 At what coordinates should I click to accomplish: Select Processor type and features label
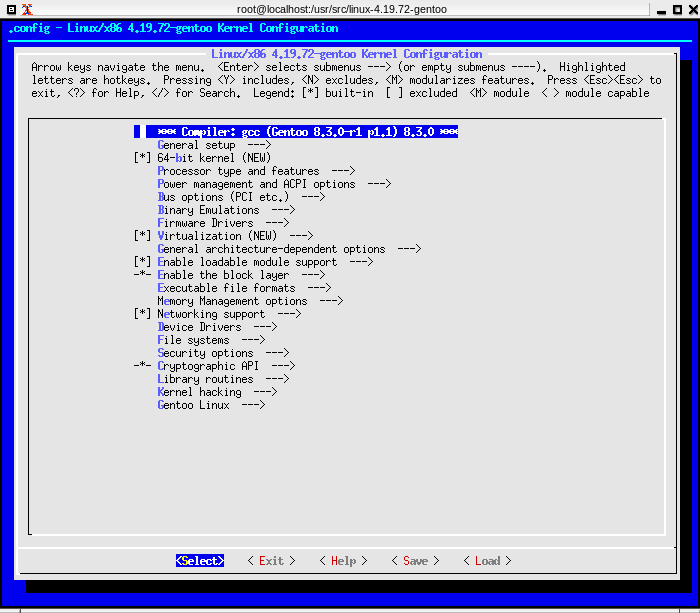238,171
